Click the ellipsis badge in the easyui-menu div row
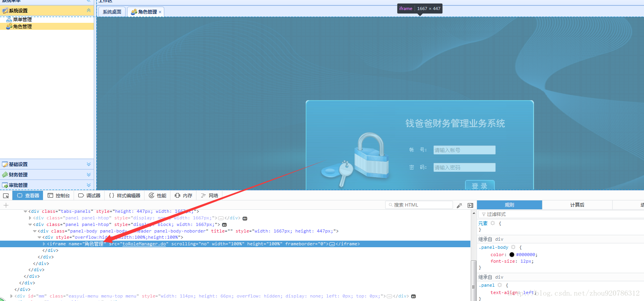The width and height of the screenshot is (644, 301). (x=389, y=296)
